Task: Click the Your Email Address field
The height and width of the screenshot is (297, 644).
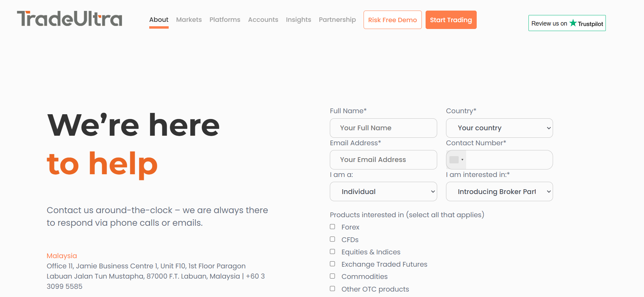Action: [x=383, y=160]
